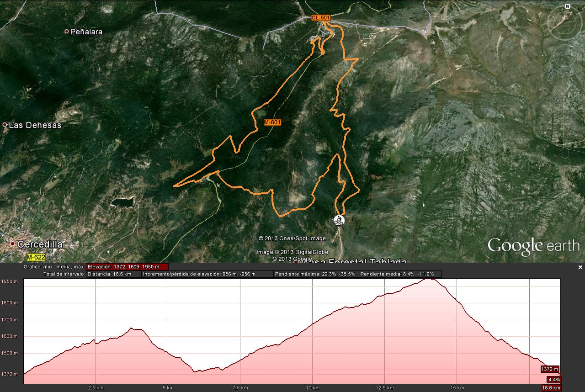Click the cyclist placemark icon on map
The width and height of the screenshot is (585, 392).
[338, 220]
